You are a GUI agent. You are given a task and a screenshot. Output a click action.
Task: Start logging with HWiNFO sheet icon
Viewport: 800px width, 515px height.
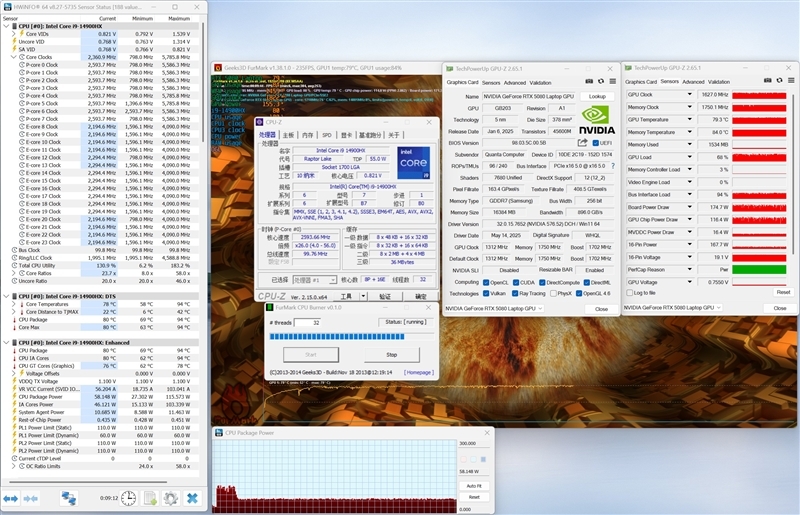click(x=150, y=498)
